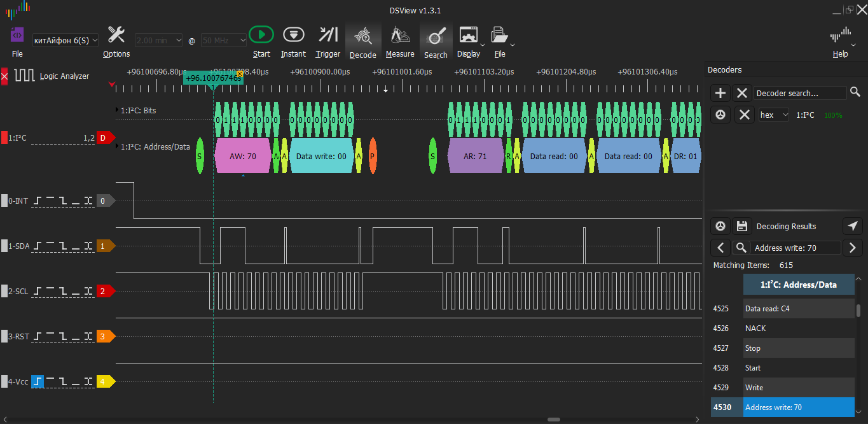Start capture with the Start button
The image size is (868, 424).
(261, 34)
